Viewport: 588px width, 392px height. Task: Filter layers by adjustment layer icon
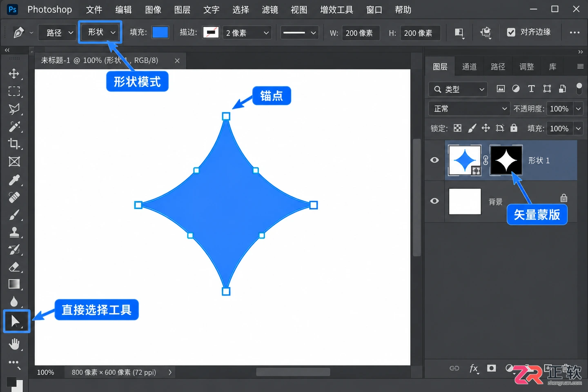pos(516,89)
